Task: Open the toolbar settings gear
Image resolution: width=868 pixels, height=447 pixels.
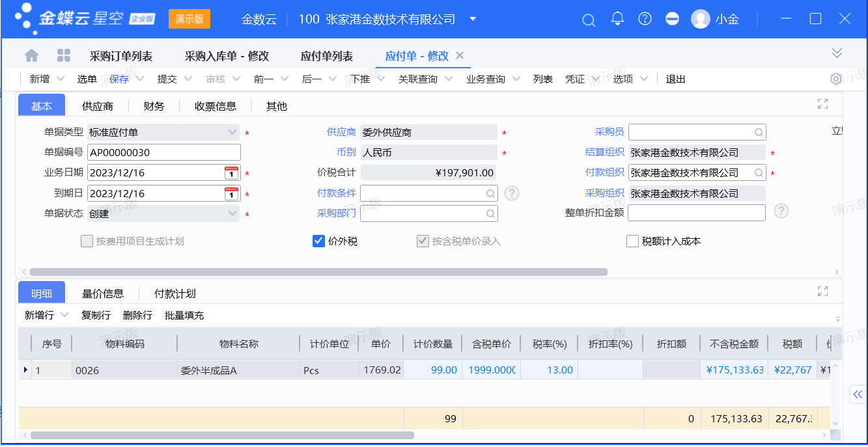Action: [836, 79]
